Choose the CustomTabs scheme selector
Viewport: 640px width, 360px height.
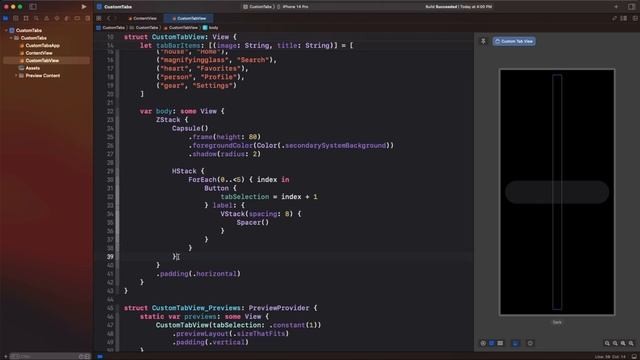pos(258,7)
